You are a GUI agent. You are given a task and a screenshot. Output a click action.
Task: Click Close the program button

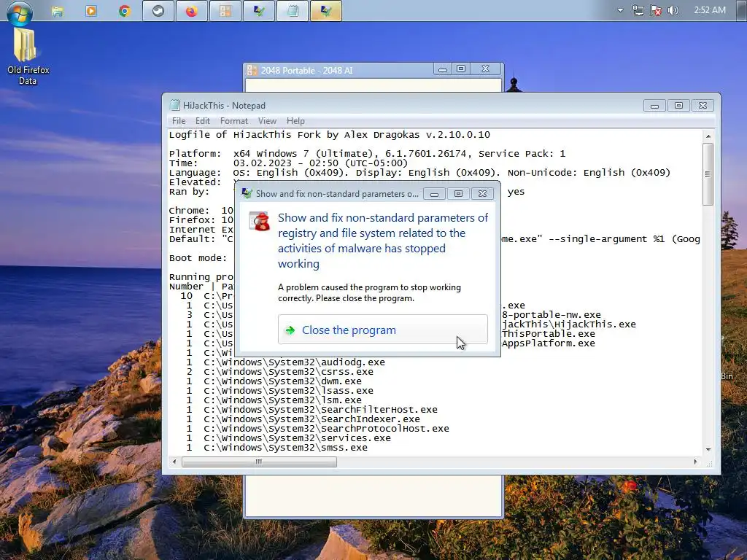(383, 330)
